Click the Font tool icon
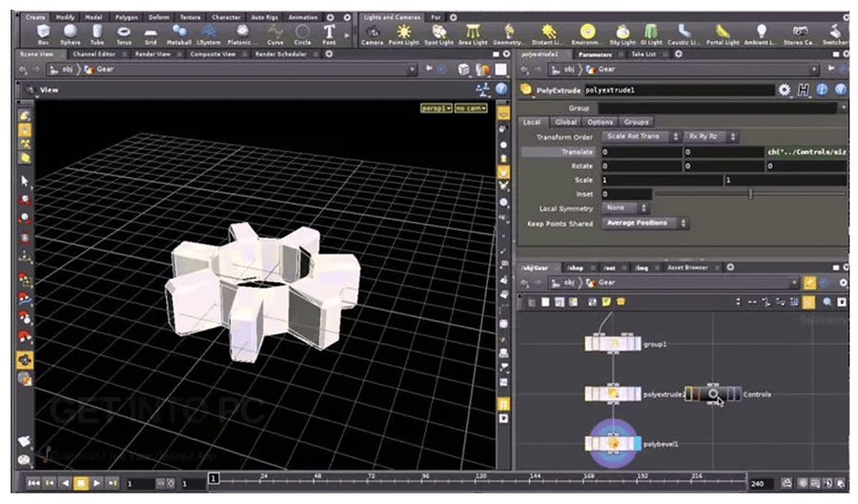 point(329,34)
